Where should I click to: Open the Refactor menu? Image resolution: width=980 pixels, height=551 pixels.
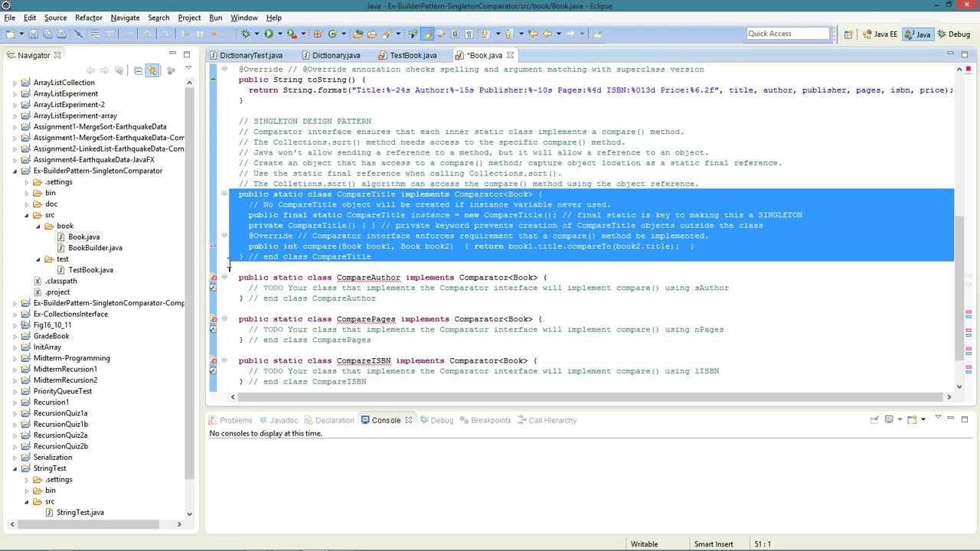(x=89, y=17)
